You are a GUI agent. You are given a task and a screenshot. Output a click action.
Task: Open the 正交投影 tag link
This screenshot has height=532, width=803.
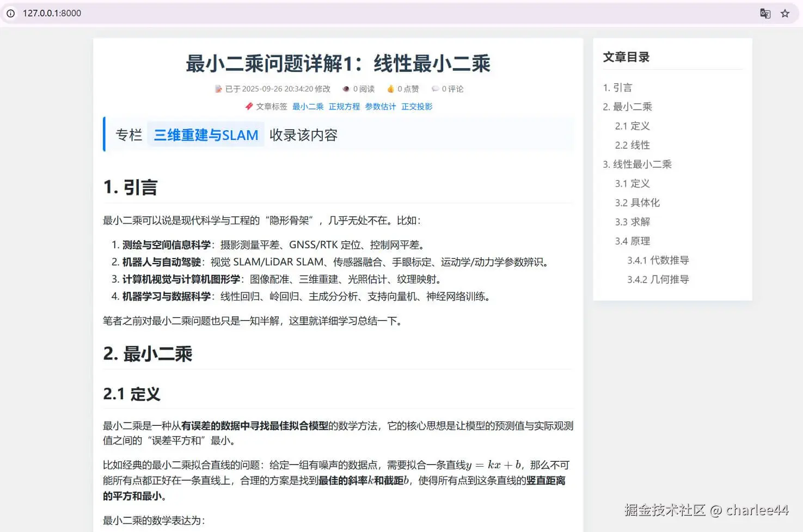416,106
